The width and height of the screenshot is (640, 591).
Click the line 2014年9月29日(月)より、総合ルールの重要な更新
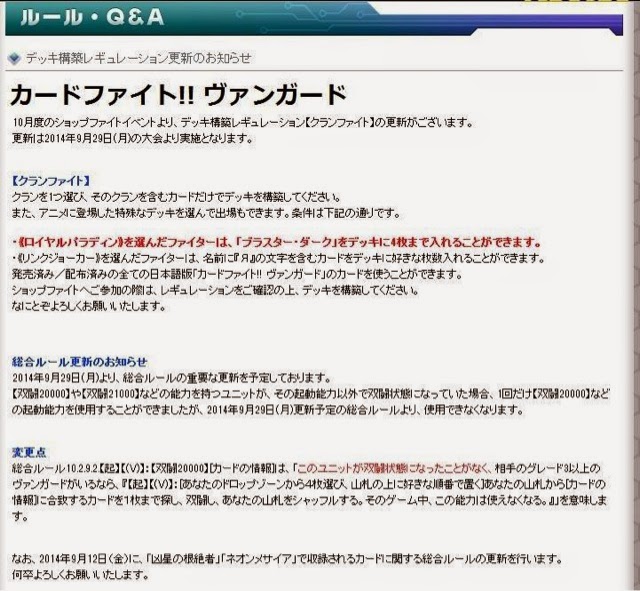(x=171, y=378)
